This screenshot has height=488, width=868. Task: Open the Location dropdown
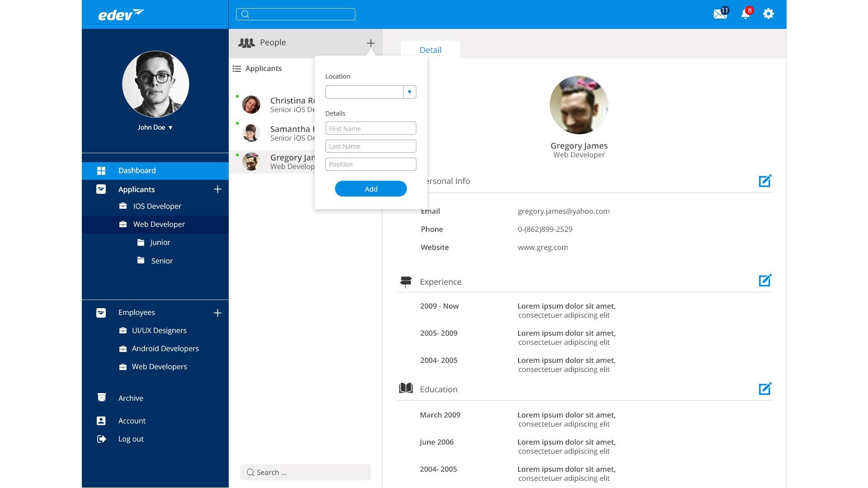coord(410,92)
